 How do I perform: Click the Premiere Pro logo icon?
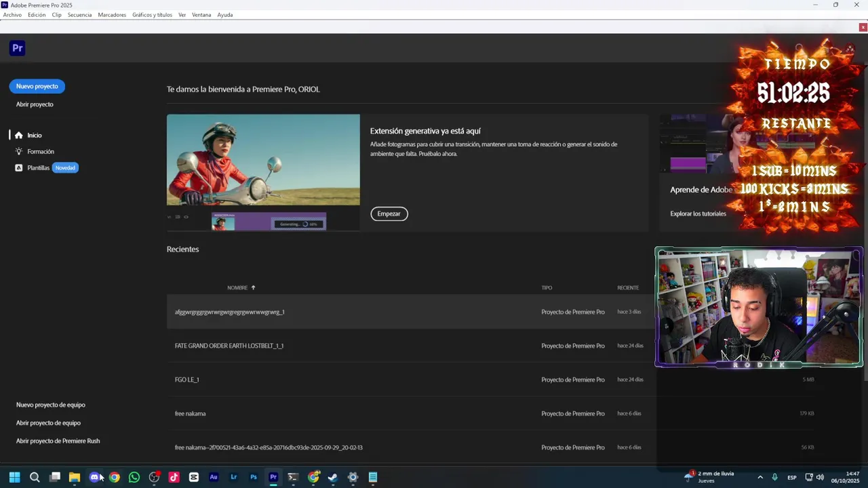click(x=18, y=48)
